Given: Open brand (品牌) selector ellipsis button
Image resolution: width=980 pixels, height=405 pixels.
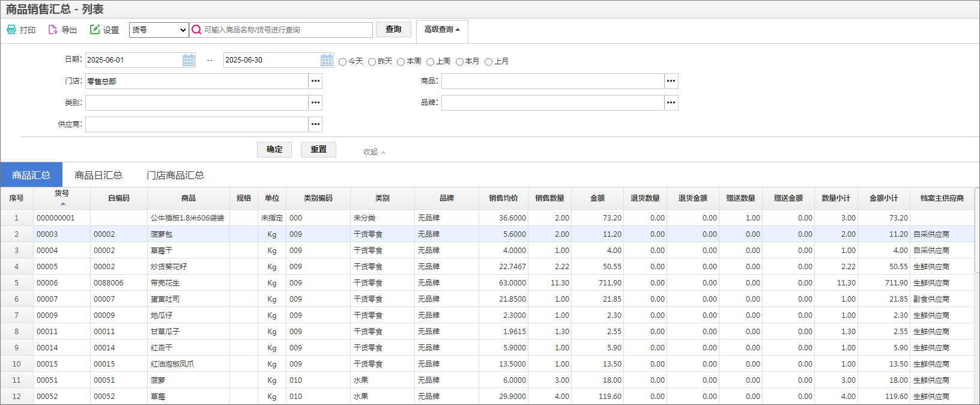Looking at the screenshot, I should coord(671,103).
